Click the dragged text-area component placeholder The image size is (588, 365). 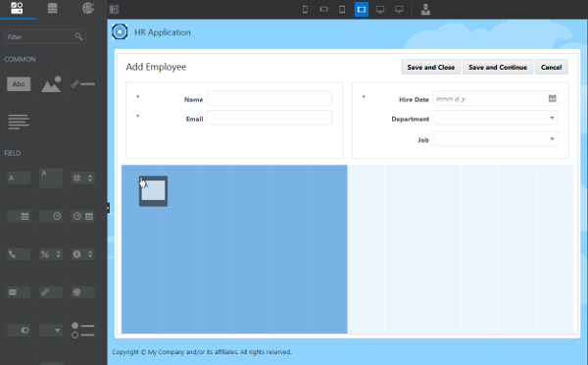click(x=154, y=191)
